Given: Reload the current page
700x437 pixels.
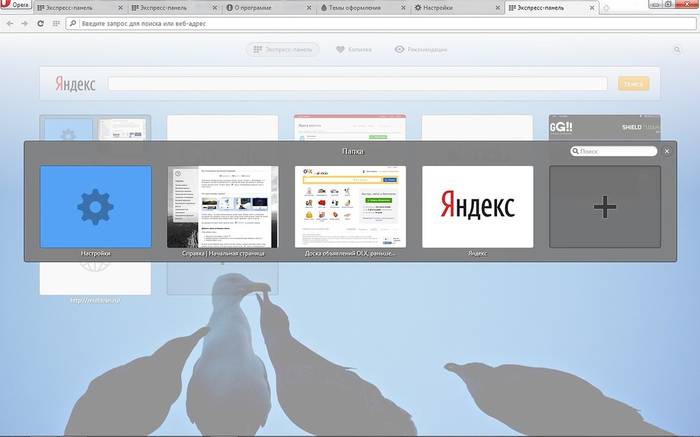Looking at the screenshot, I should coord(40,23).
